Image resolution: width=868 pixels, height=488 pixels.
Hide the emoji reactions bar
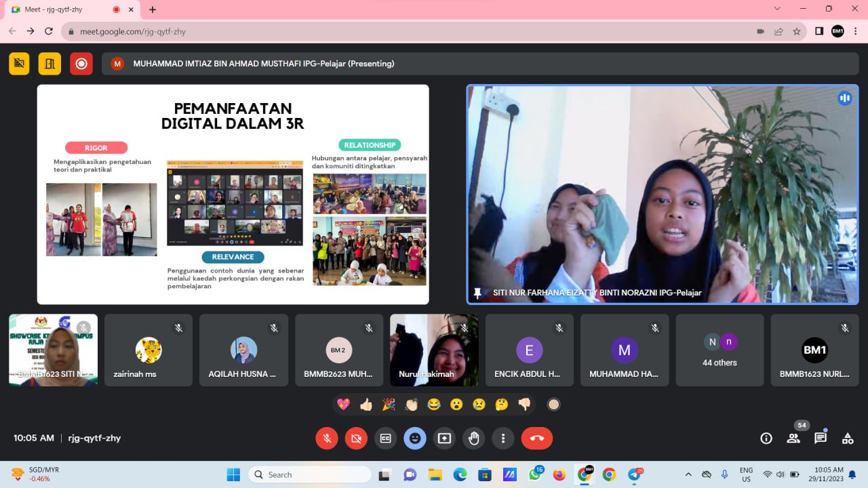[x=415, y=439]
